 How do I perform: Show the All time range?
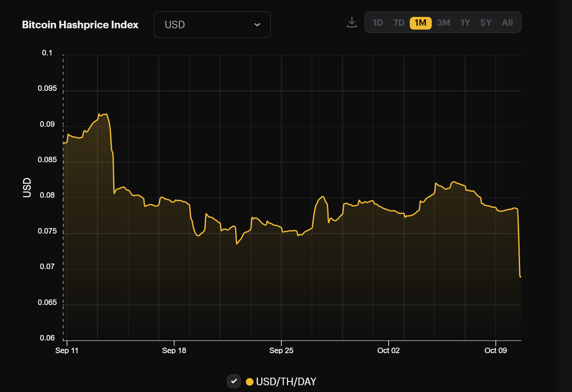coord(507,23)
